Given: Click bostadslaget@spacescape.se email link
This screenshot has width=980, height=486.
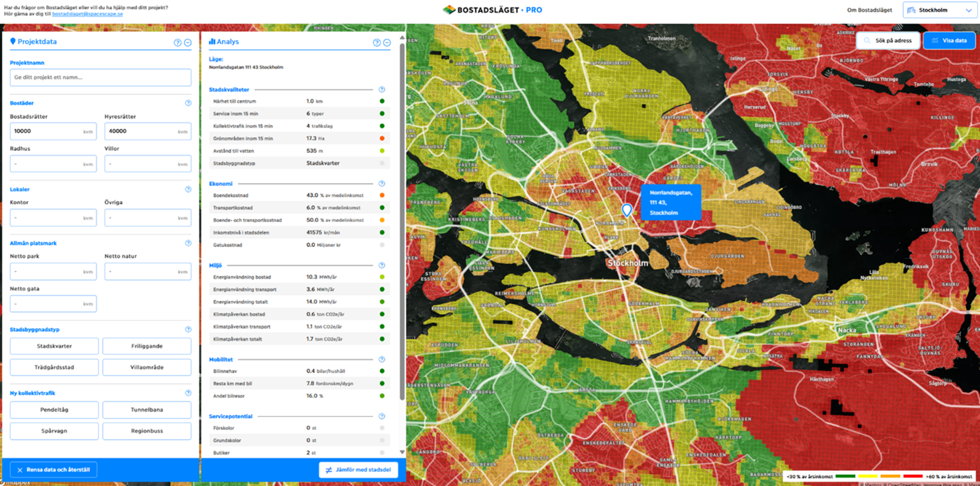Looking at the screenshot, I should coord(88,14).
